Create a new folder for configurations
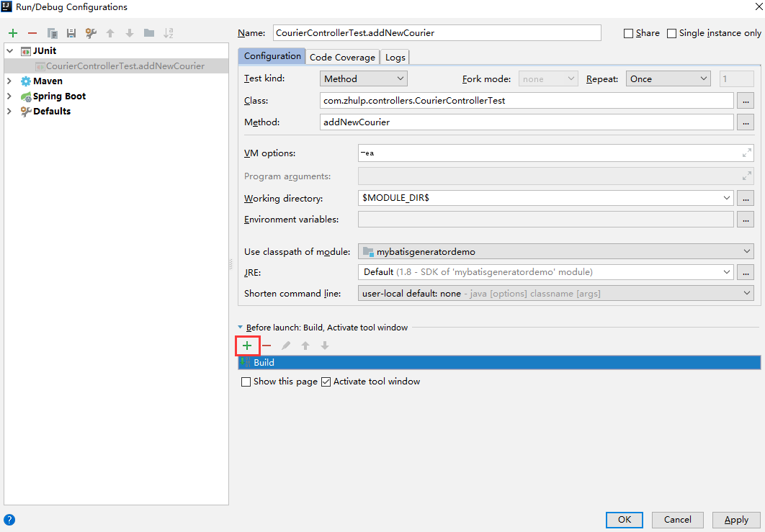Image resolution: width=765 pixels, height=532 pixels. (x=149, y=33)
